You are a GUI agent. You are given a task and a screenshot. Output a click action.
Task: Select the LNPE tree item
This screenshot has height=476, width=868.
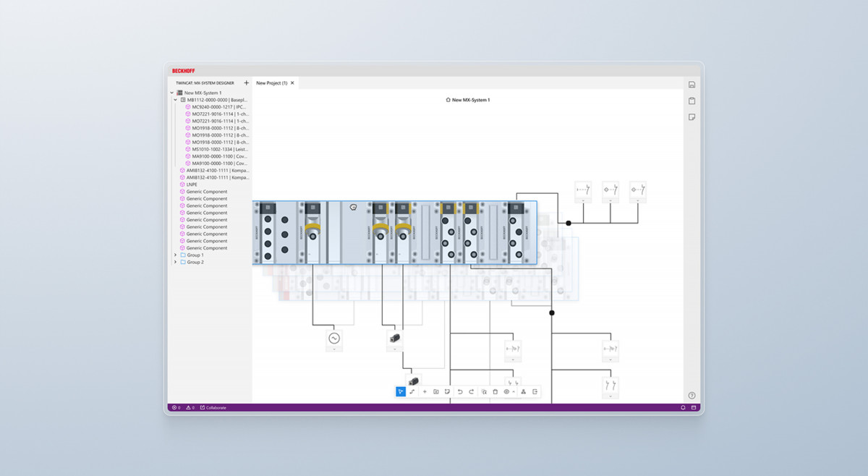(x=192, y=184)
